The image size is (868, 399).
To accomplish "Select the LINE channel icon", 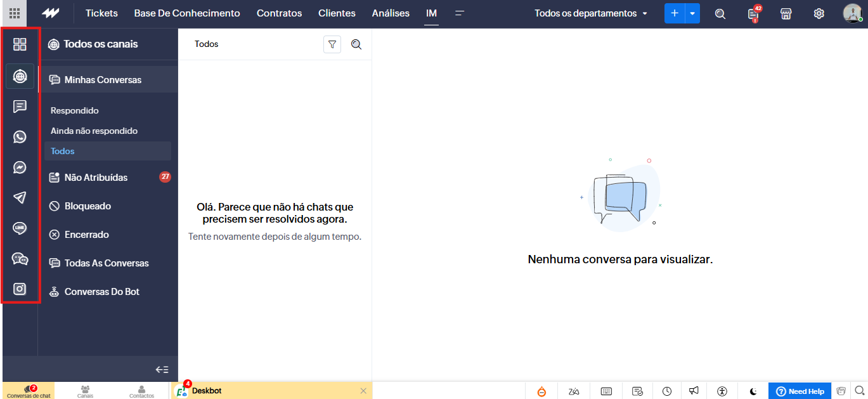I will 20,228.
